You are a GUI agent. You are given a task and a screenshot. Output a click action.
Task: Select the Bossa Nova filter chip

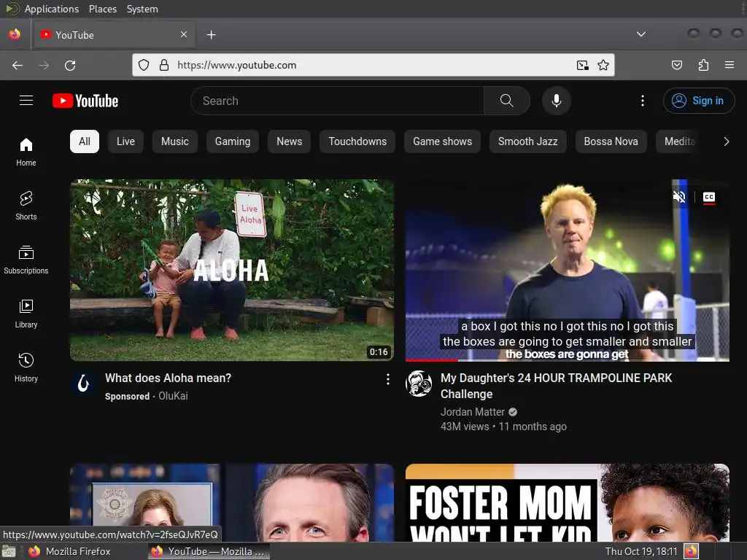pos(611,141)
